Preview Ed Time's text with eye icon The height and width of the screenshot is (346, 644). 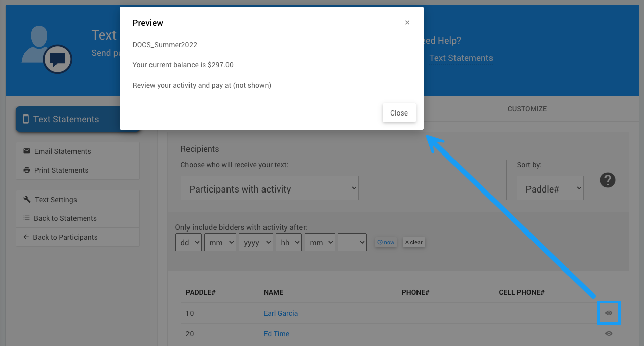[x=609, y=334]
